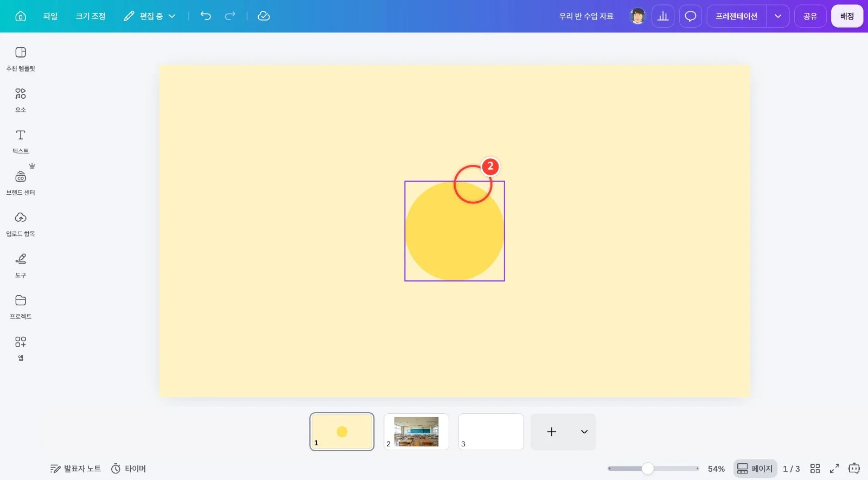Open the 크기 조정 menu

pyautogui.click(x=91, y=16)
